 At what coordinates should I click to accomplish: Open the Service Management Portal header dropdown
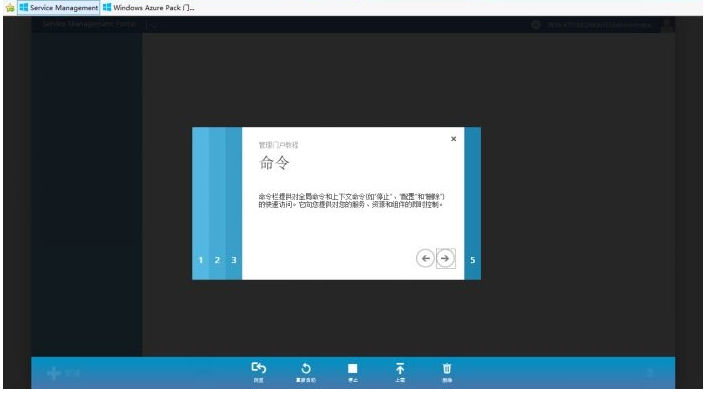click(154, 25)
